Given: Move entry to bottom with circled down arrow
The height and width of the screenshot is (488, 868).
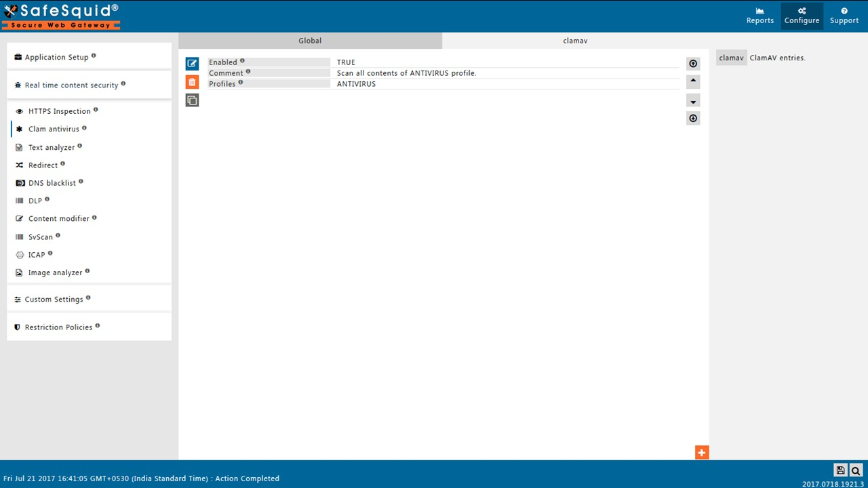Looking at the screenshot, I should coord(693,118).
